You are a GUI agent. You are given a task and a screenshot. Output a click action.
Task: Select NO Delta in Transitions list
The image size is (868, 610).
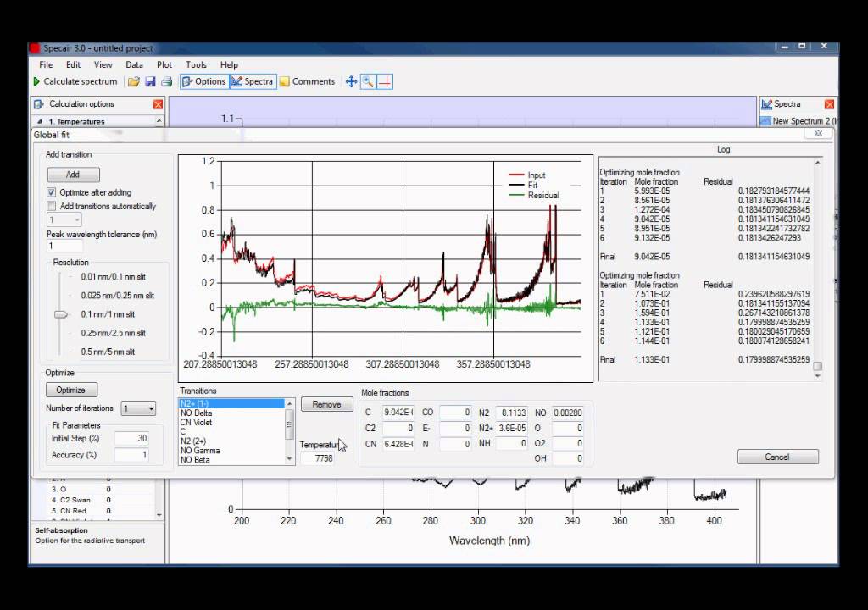pyautogui.click(x=231, y=413)
